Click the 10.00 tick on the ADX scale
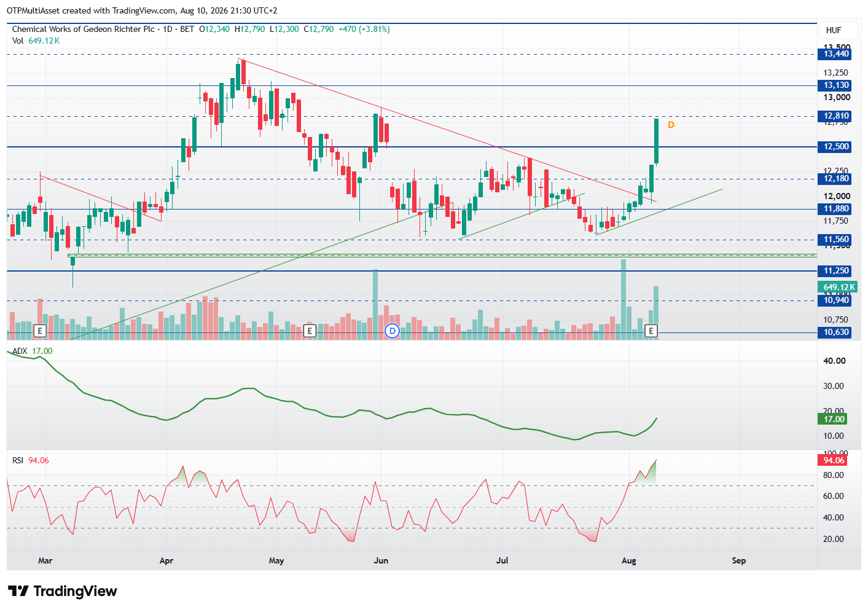The width and height of the screenshot is (868, 612). [x=834, y=436]
